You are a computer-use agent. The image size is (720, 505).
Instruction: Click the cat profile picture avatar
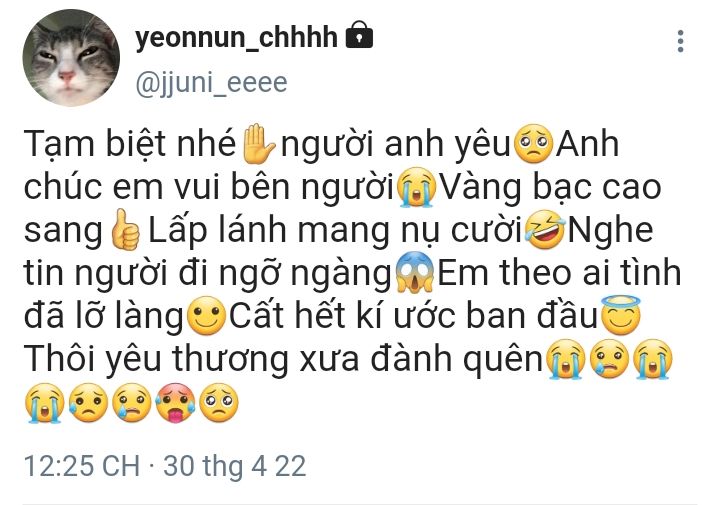click(72, 59)
